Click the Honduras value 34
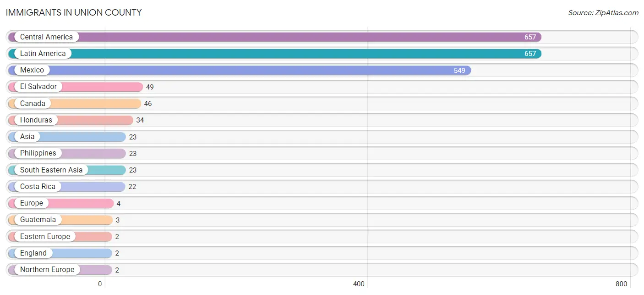 click(140, 120)
